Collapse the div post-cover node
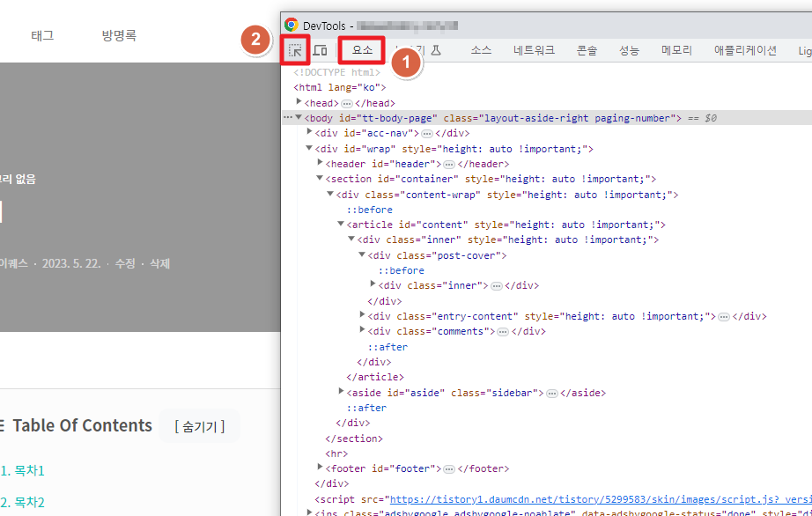Viewport: 812px width, 516px height. 362,254
